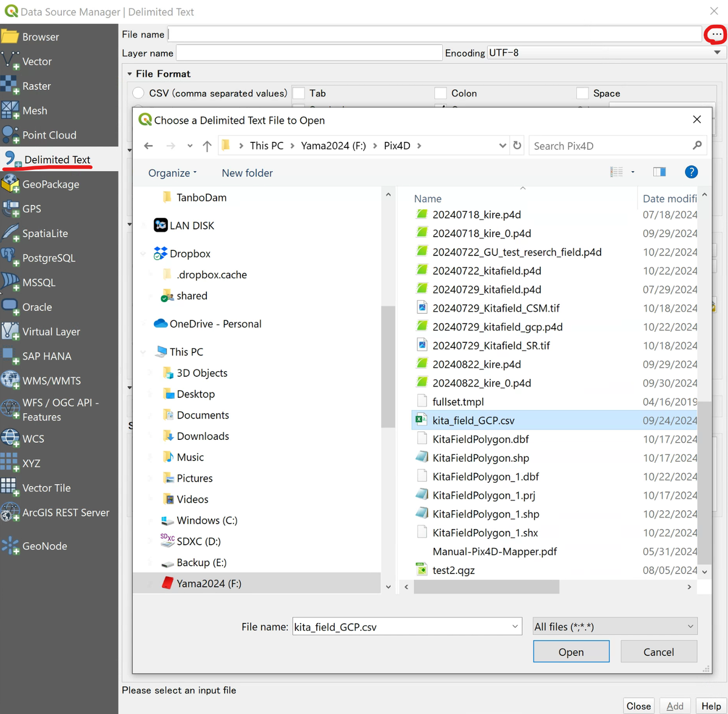Viewport: 728px width, 714px height.
Task: Select the WMS/WMTS source icon
Action: [10, 380]
